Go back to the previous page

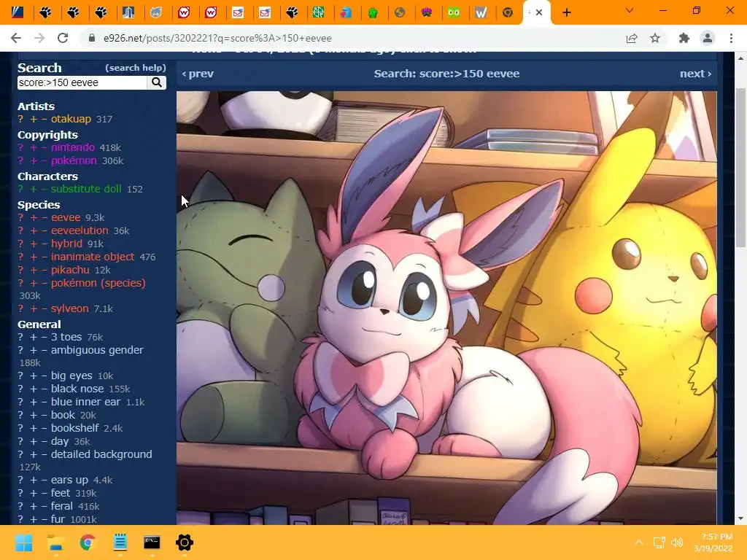click(16, 38)
